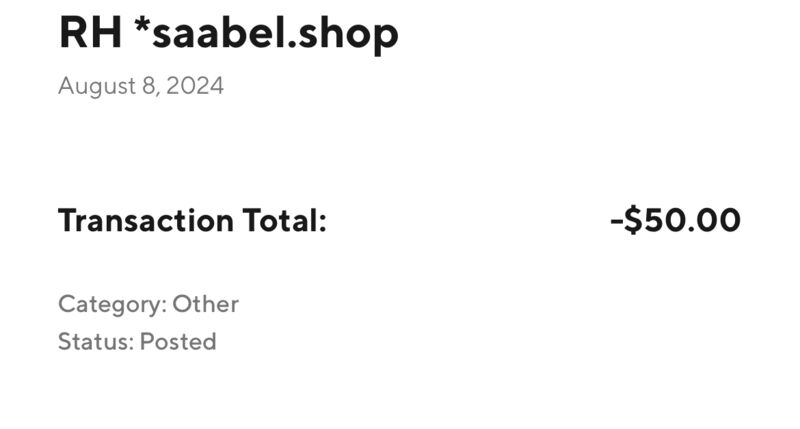
Task: Click the word Category
Action: pyautogui.click(x=112, y=305)
